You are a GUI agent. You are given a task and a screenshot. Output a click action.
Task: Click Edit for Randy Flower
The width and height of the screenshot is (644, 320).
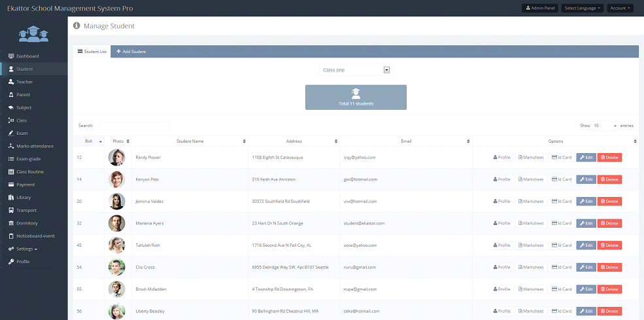[586, 157]
